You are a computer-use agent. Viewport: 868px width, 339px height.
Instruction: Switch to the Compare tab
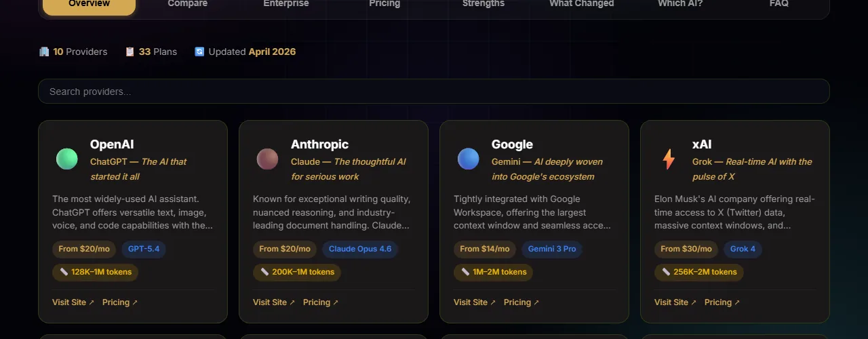[188, 3]
